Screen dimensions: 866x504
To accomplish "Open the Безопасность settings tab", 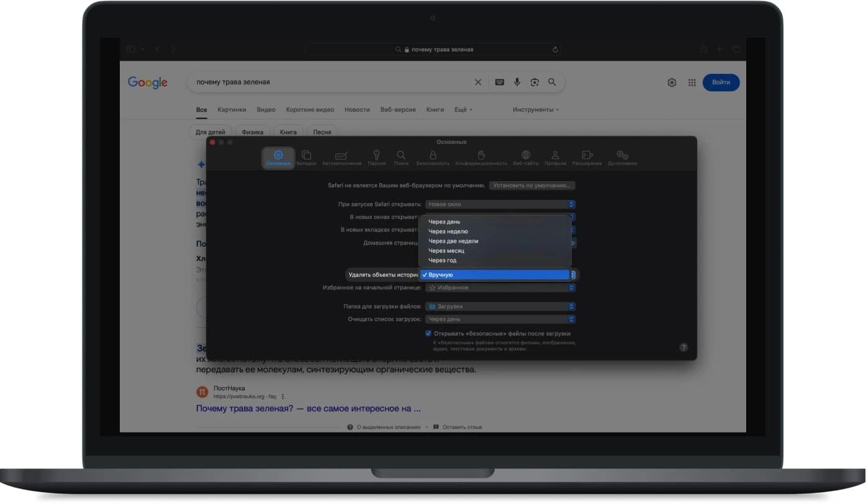I will point(433,158).
